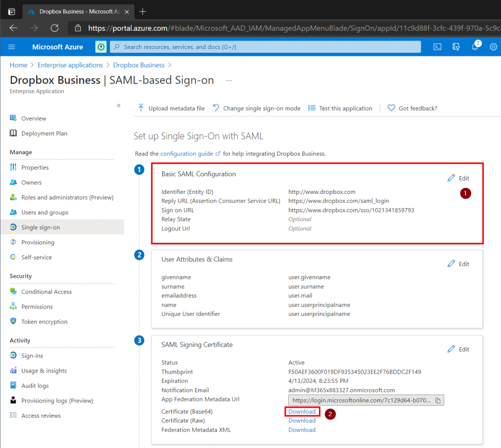The width and height of the screenshot is (501, 448).
Task: Download Certificate (Raw)
Action: coord(302,421)
